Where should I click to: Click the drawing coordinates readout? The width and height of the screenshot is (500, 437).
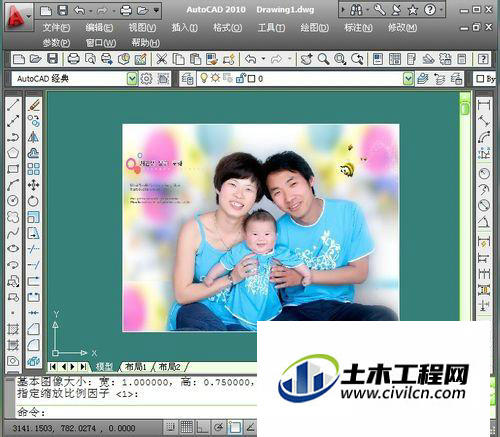point(74,428)
